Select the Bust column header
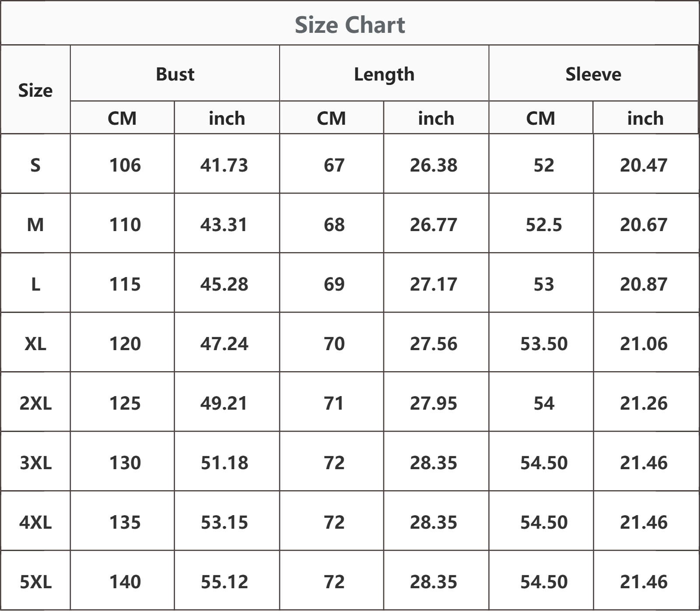The width and height of the screenshot is (700, 611). pos(175,74)
